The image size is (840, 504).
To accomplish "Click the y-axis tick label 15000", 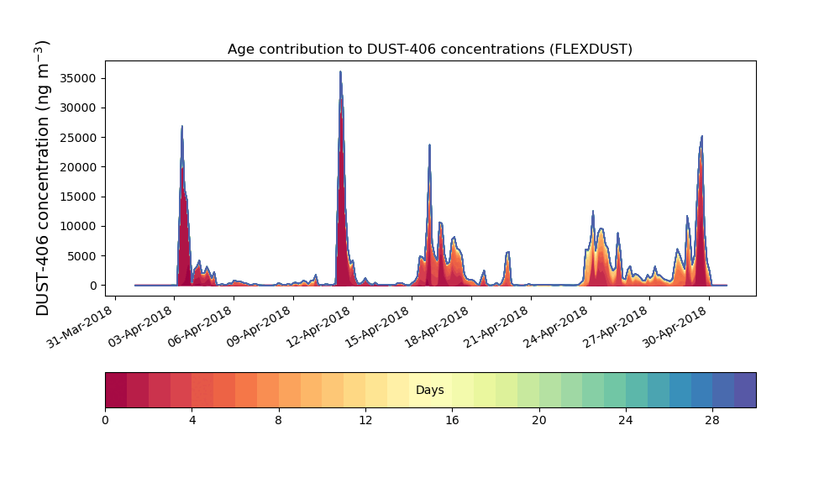I will (x=78, y=197).
